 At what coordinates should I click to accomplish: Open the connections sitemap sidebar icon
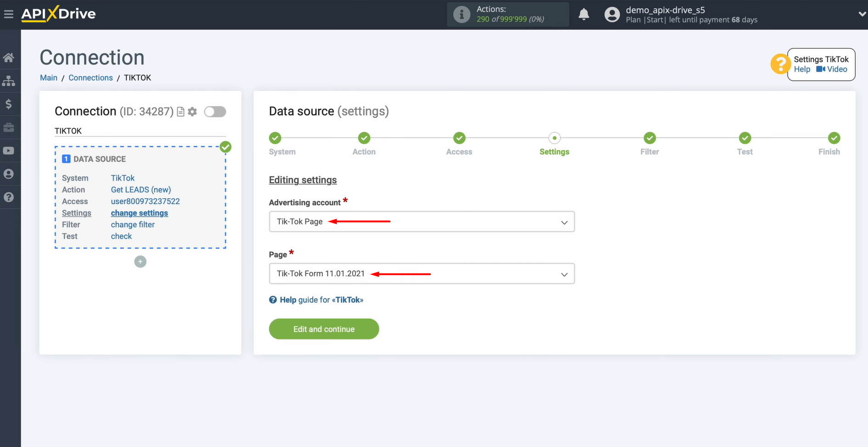point(9,81)
